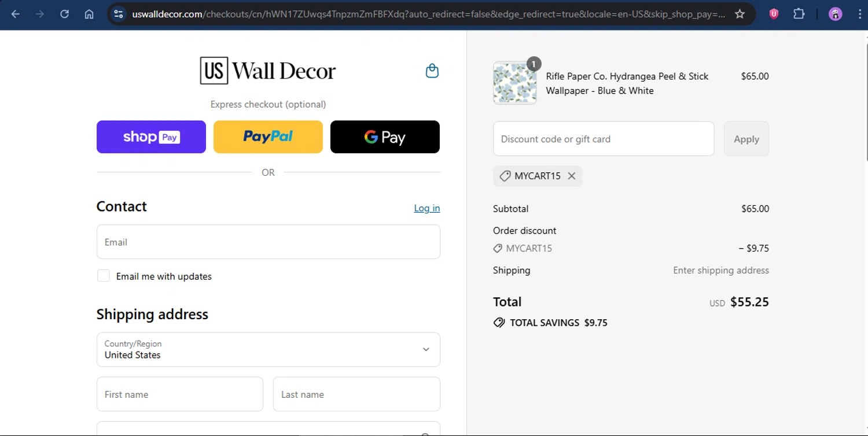Click the order discount amount − $9.75
This screenshot has width=868, height=436.
[753, 248]
